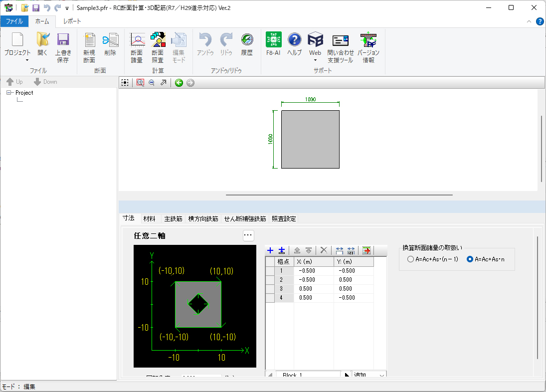Image resolution: width=546 pixels, height=392 pixels.
Task: Expand the プロジェクト dropdown arrow
Action: point(17,60)
